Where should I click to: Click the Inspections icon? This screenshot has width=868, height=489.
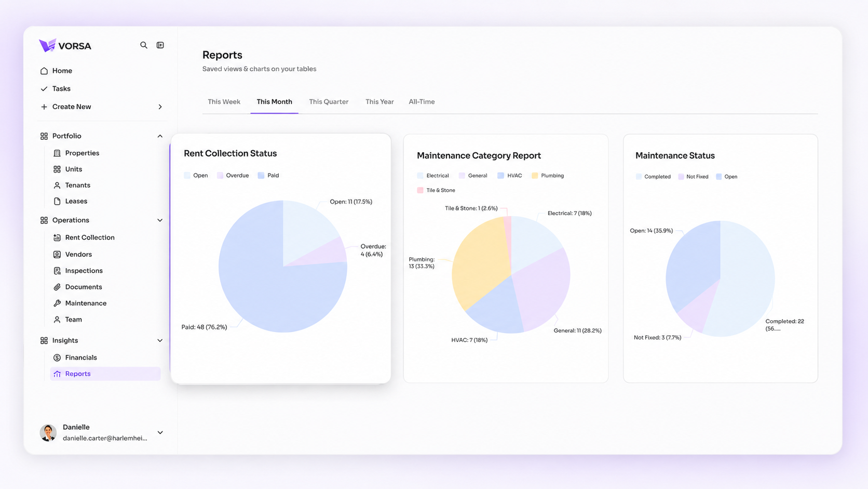57,271
